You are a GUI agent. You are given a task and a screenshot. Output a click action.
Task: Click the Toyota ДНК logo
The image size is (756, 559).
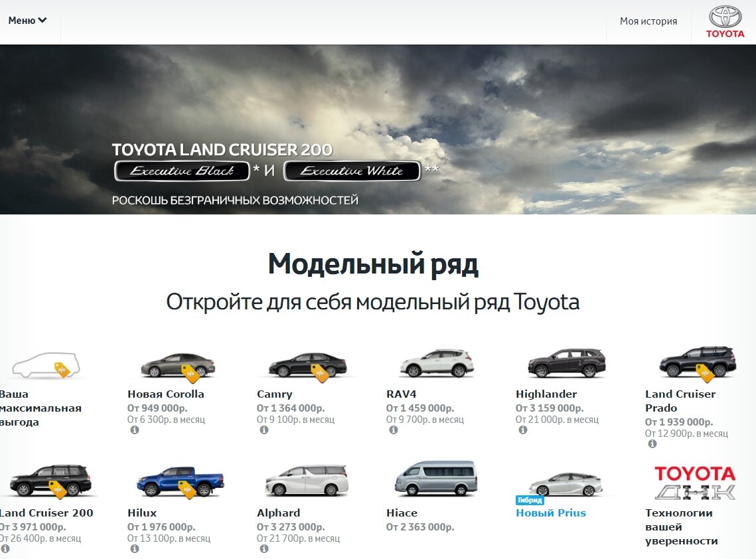695,482
